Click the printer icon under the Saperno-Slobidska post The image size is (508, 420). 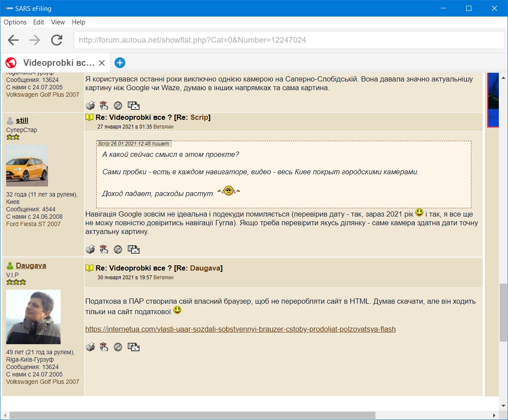coord(90,105)
